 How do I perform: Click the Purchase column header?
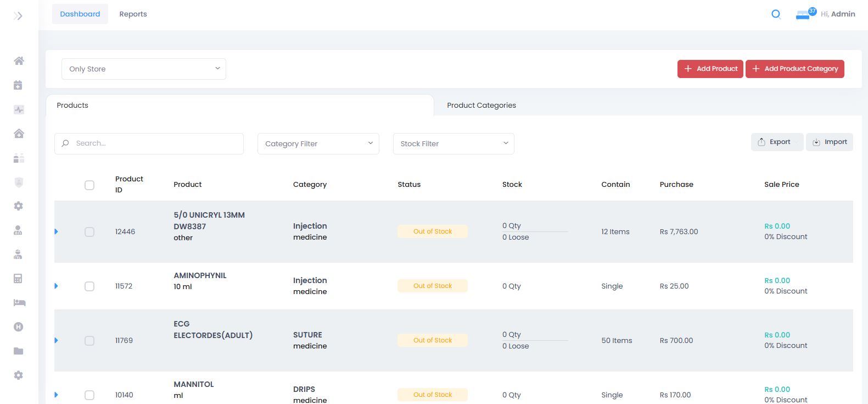click(676, 184)
